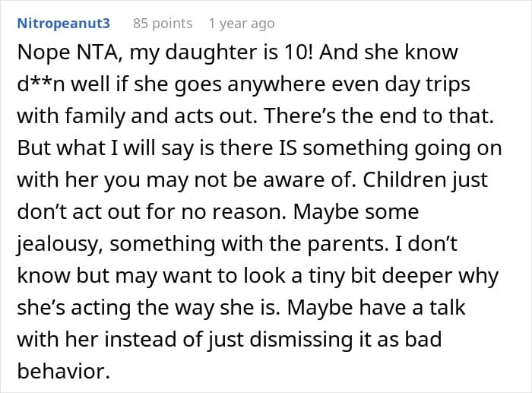Image resolution: width=532 pixels, height=393 pixels.
Task: Click the 85 points score label
Action: tap(163, 24)
